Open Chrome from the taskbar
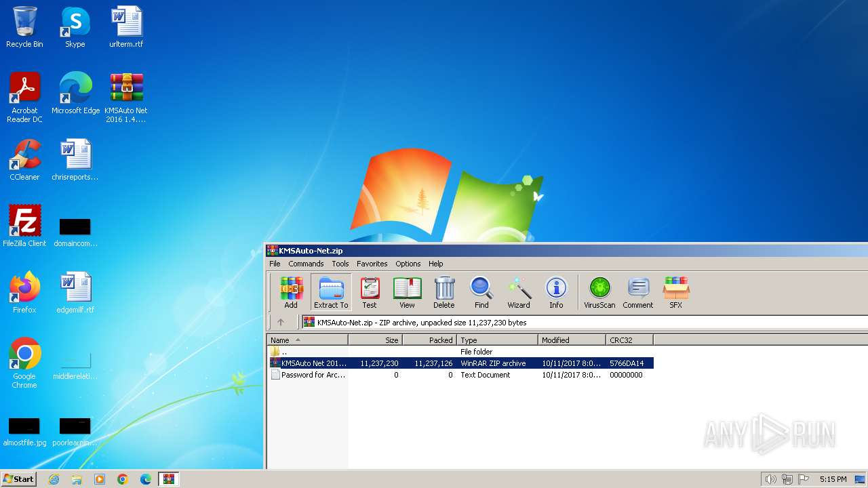Screen dimensions: 868x488 [123, 479]
